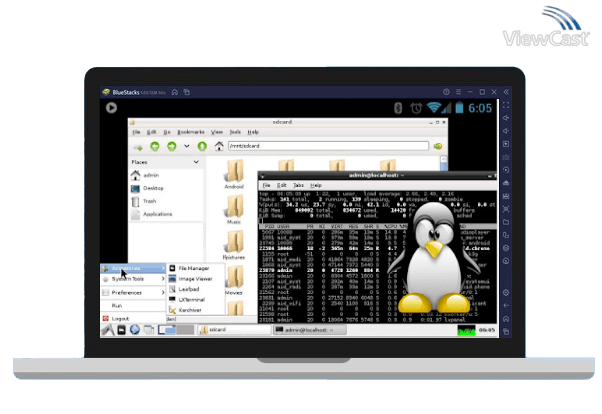Click the green CPU usage monitor on panel
Image resolution: width=602 pixels, height=414 pixels.
coord(466,330)
